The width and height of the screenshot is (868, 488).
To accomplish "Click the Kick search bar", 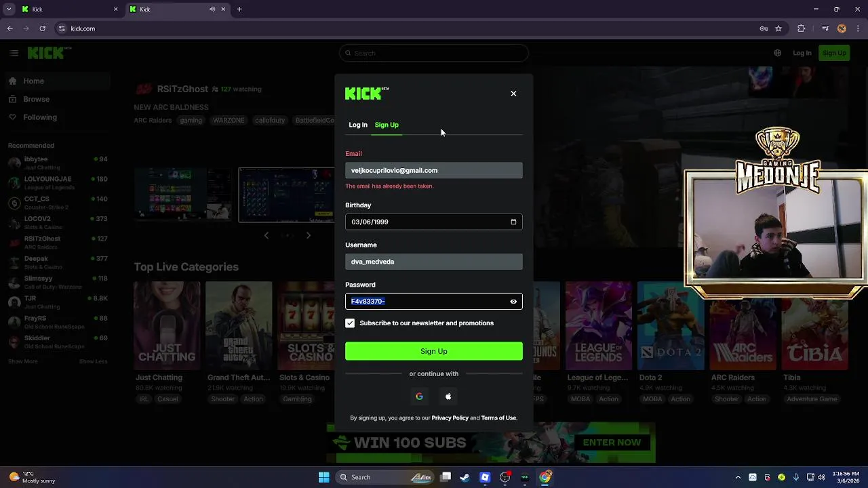I will coord(434,53).
